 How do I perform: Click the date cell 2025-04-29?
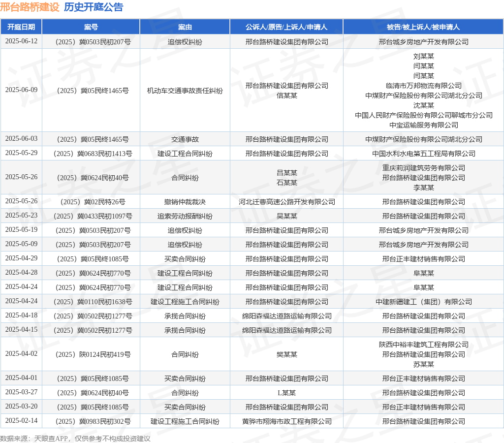pos(21,258)
